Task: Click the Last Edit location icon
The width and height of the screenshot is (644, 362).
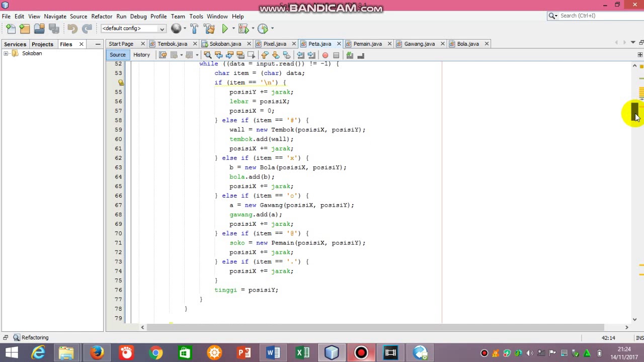Action: [163, 55]
